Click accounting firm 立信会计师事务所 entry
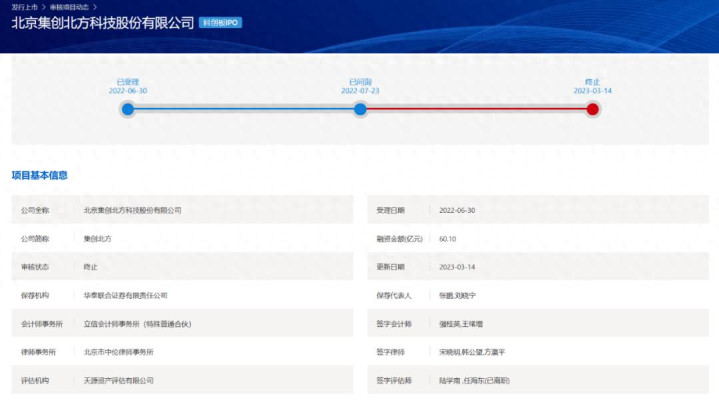The height and width of the screenshot is (414, 719). coord(138,324)
